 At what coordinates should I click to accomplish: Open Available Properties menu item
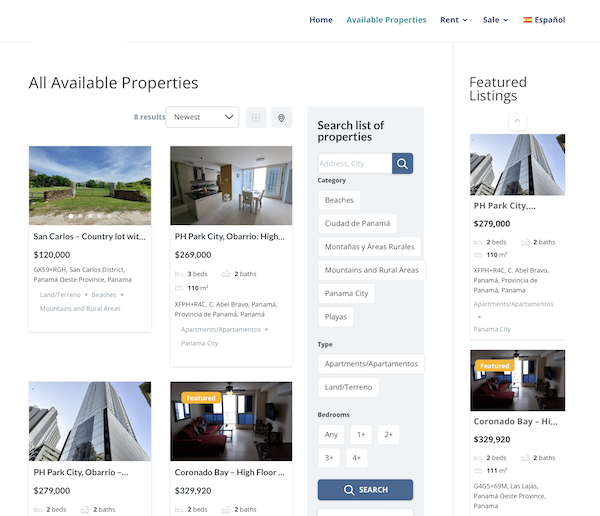click(x=386, y=20)
